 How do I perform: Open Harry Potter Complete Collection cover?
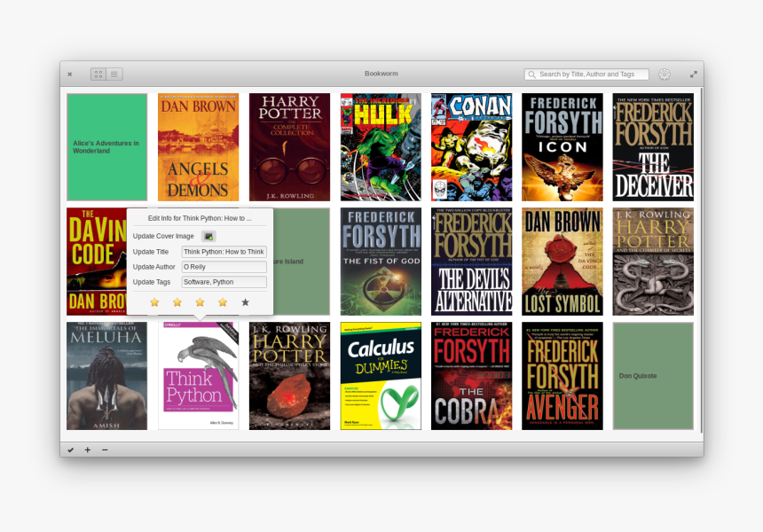(x=289, y=147)
